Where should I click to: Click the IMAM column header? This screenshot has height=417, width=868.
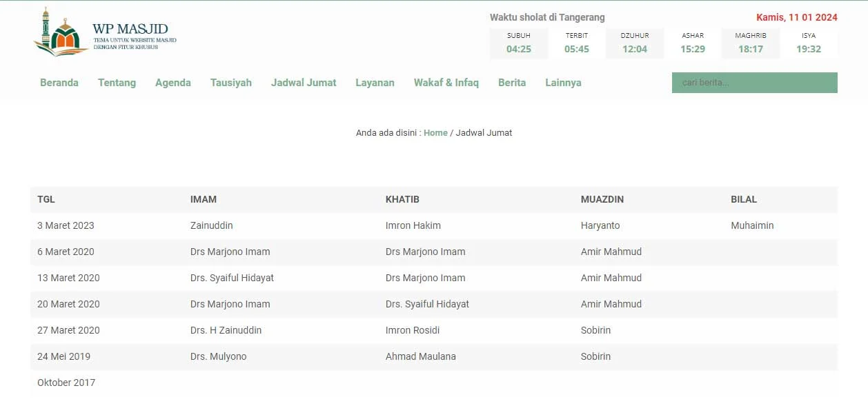204,199
